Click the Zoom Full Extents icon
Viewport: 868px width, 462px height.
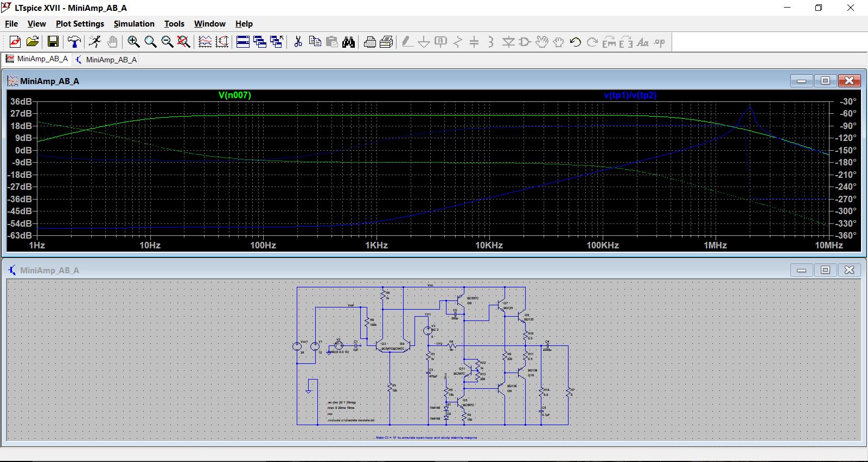(184, 42)
